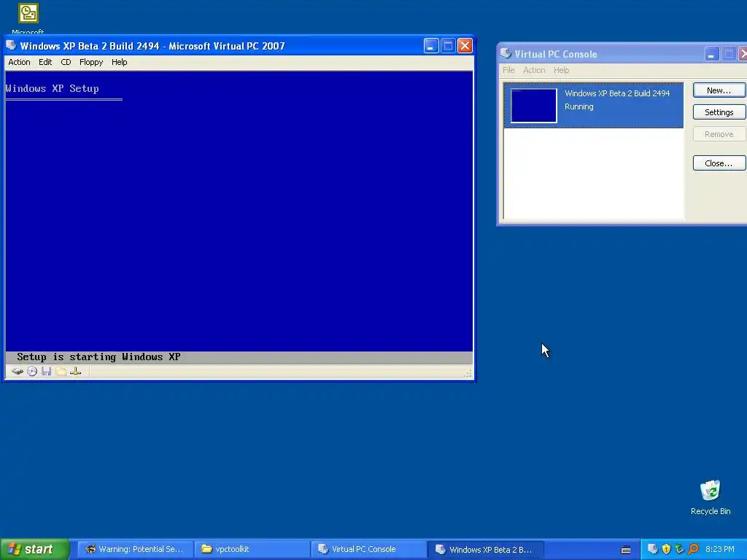Click the Remove button in Console
Screen dimensions: 747x560
click(x=719, y=134)
